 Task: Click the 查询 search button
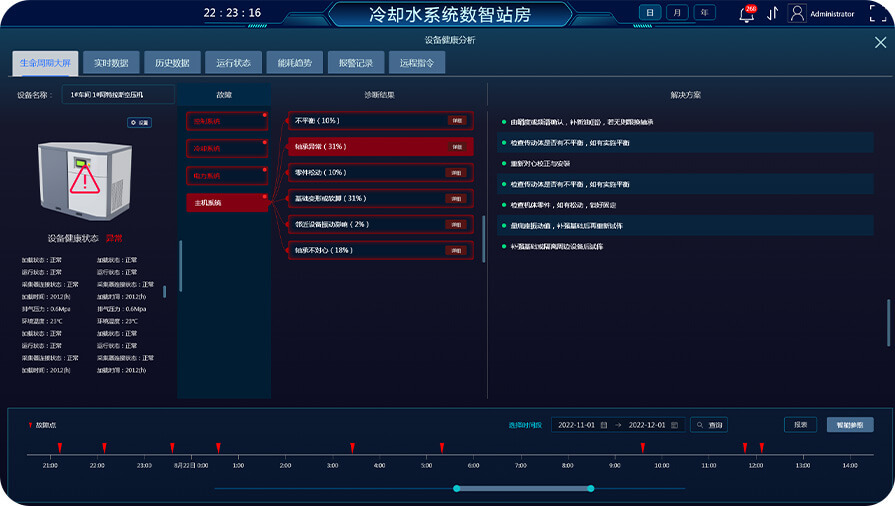(709, 425)
